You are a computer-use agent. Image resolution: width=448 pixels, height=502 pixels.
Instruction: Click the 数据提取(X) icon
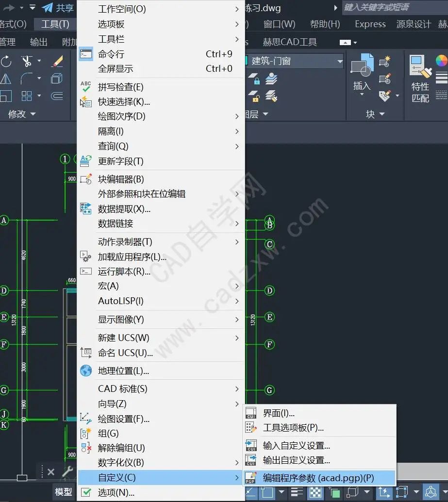coord(86,209)
